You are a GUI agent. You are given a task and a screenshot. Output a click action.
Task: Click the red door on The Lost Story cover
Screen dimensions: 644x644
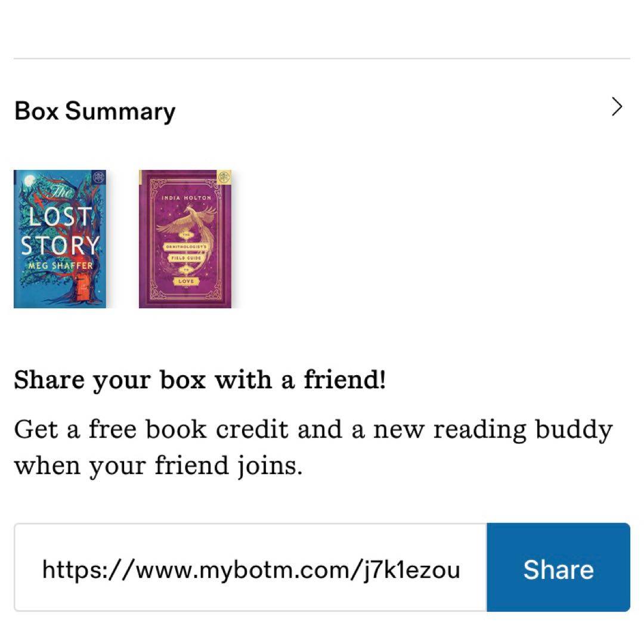click(83, 289)
